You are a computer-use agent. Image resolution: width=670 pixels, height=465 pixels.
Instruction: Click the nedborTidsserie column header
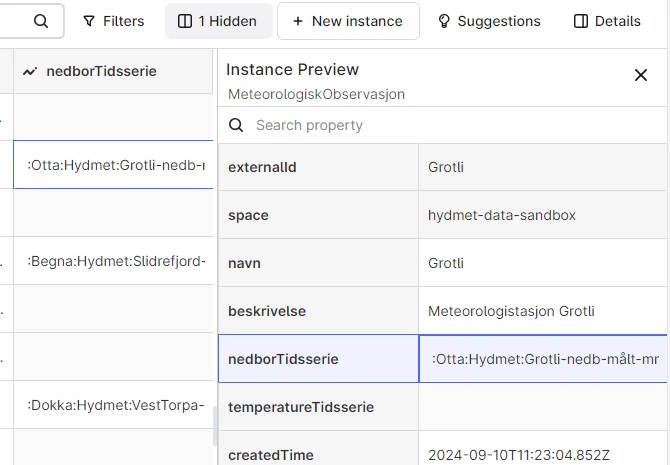point(101,71)
